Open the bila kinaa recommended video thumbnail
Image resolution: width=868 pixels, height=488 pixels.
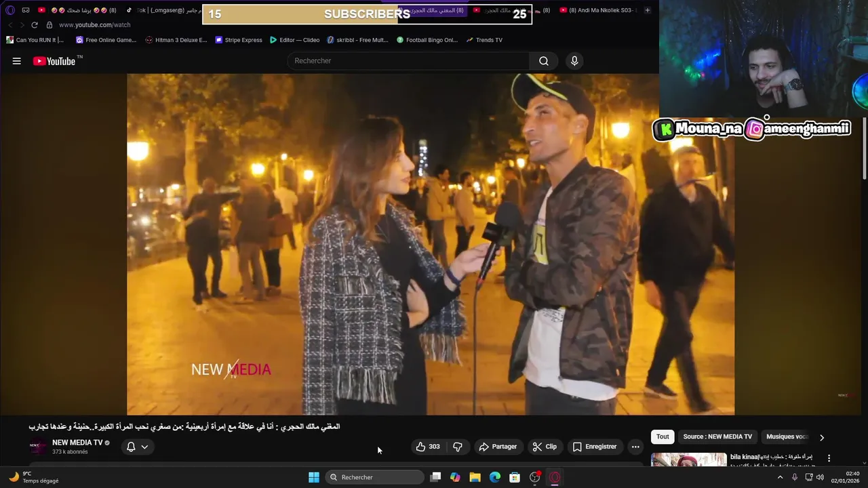point(688,460)
